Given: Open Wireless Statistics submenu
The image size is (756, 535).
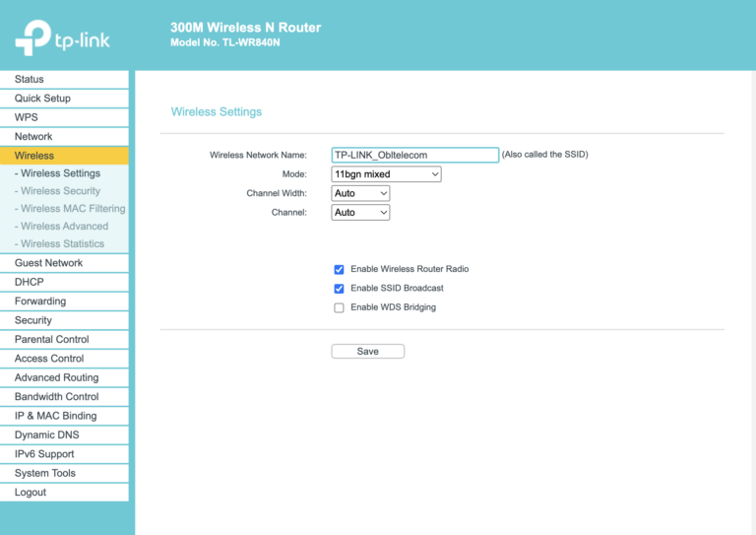Looking at the screenshot, I should coord(62,243).
